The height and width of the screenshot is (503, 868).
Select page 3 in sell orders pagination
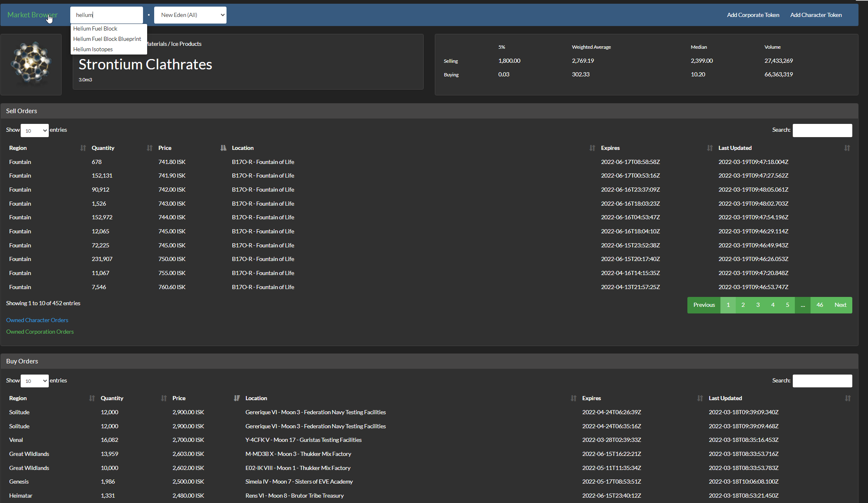[758, 305]
